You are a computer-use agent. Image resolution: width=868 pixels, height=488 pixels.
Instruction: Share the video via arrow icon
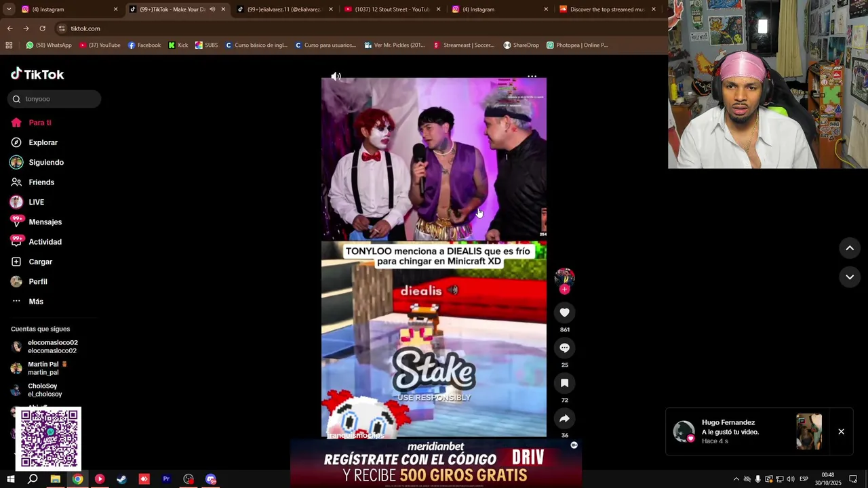tap(564, 418)
